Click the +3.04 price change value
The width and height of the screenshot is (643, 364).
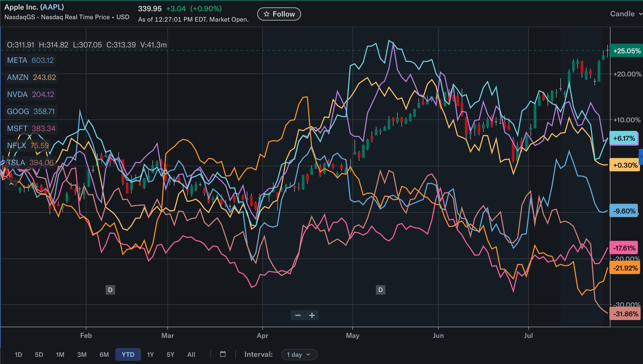[x=176, y=9]
